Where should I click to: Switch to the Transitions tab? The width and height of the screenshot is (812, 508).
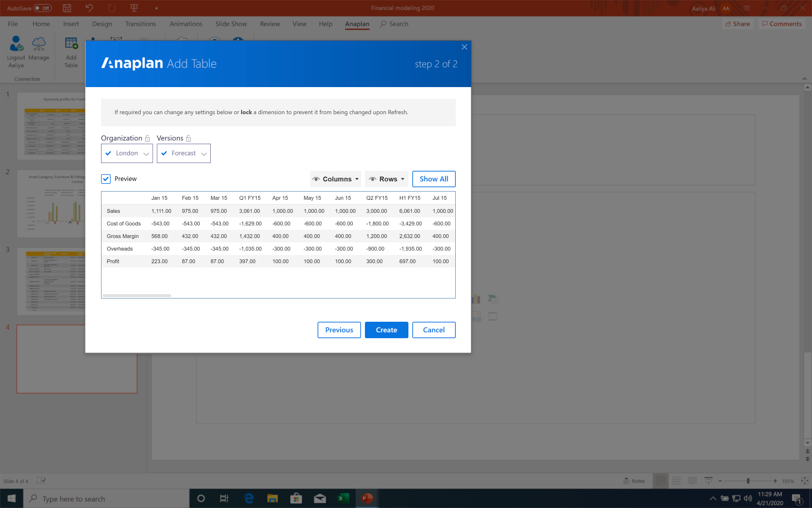[141, 24]
